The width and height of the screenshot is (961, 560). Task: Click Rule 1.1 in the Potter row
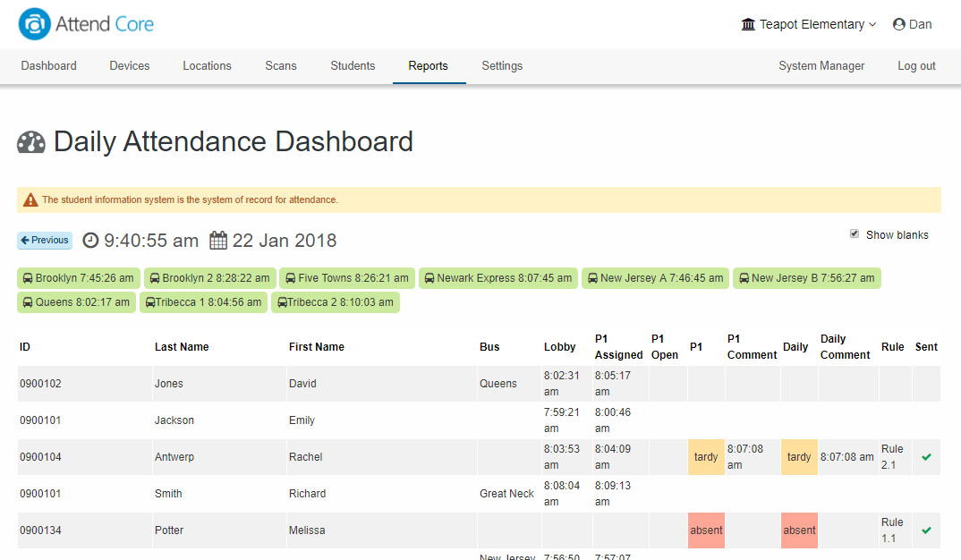coord(892,530)
